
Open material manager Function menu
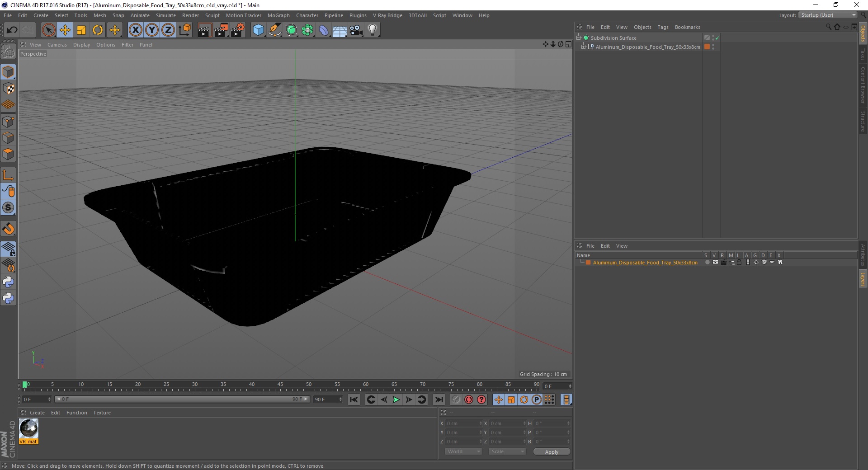click(x=77, y=413)
